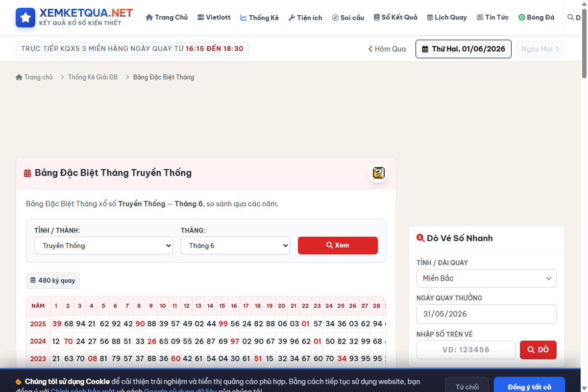The image size is (588, 392).
Task: Click the Dò Vé Số Nhanh search icon
Action: tap(420, 238)
